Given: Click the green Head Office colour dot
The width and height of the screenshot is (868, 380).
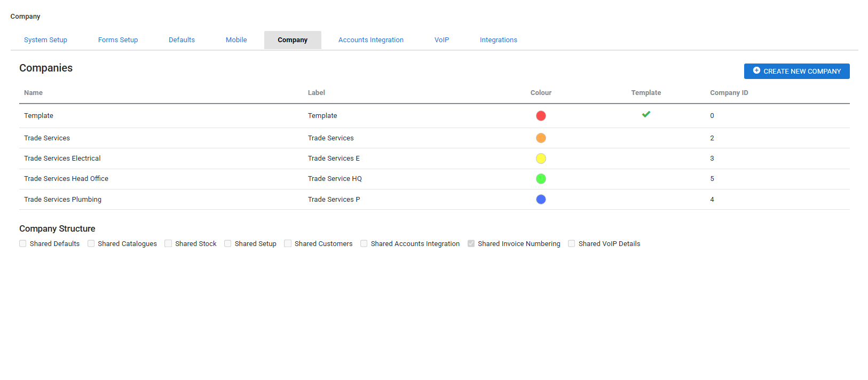Looking at the screenshot, I should [x=541, y=179].
